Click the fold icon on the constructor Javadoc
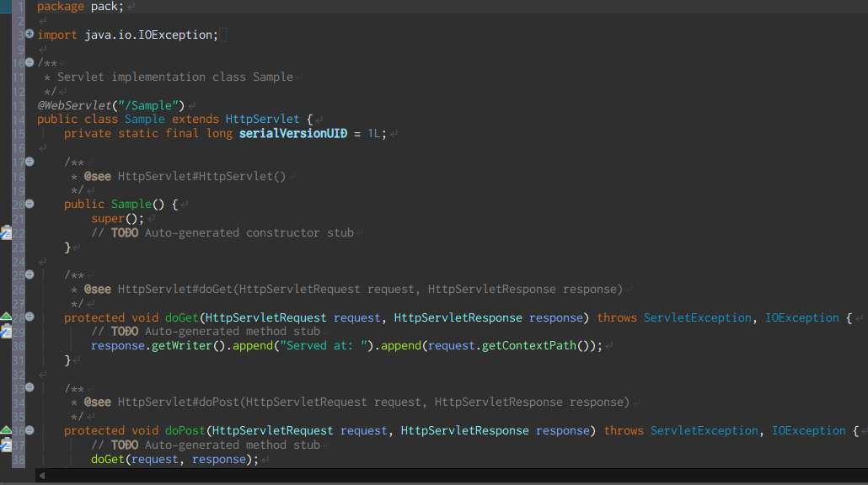Screen dimensions: 868x485 click(x=29, y=162)
